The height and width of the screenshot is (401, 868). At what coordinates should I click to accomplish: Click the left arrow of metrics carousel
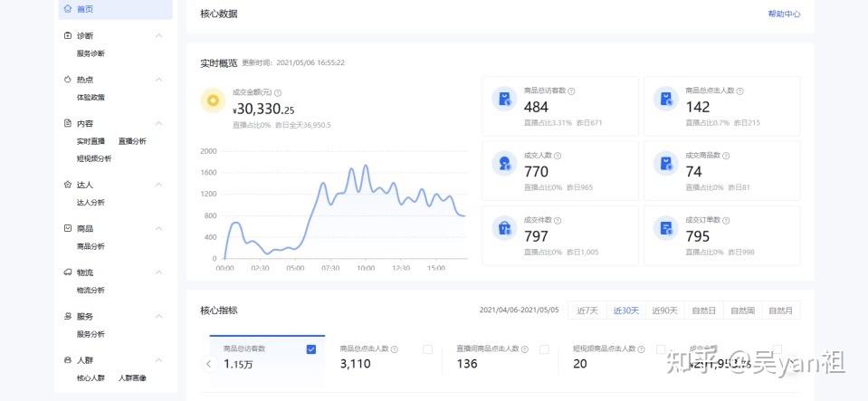pyautogui.click(x=208, y=364)
